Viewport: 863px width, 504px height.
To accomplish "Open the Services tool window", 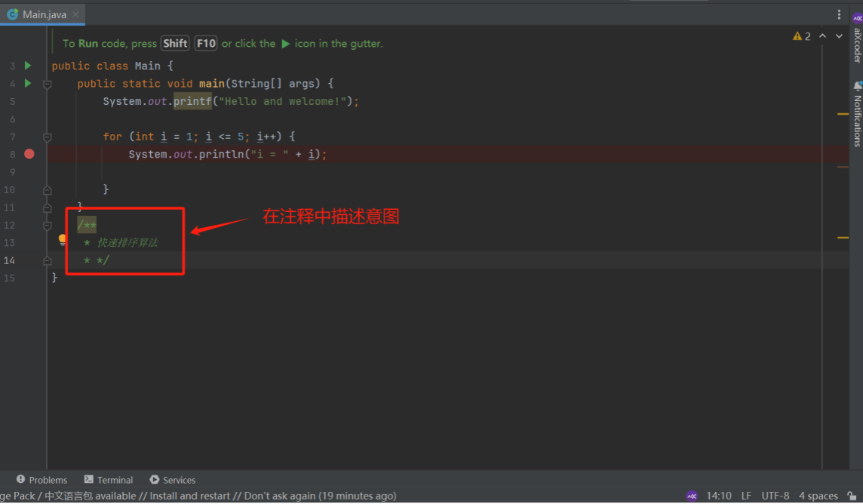I will click(172, 480).
